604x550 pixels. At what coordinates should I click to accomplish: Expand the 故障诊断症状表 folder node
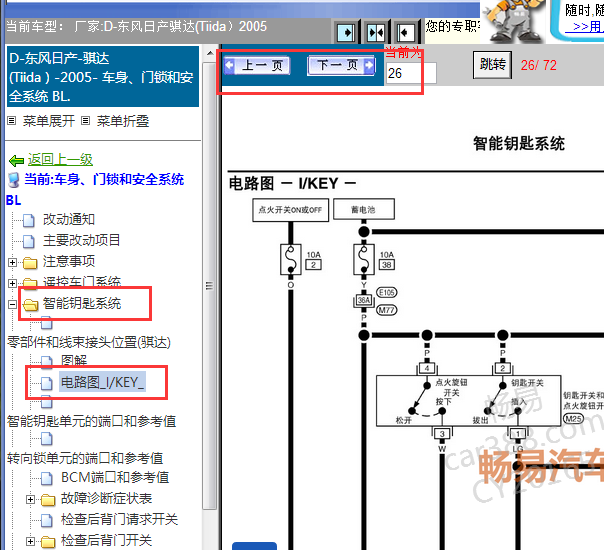[30, 500]
